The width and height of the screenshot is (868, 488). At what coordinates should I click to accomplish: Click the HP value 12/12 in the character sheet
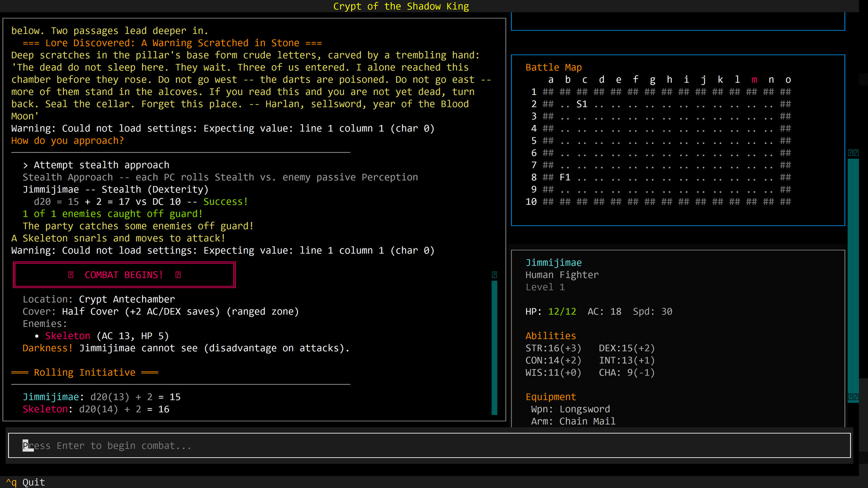(562, 311)
